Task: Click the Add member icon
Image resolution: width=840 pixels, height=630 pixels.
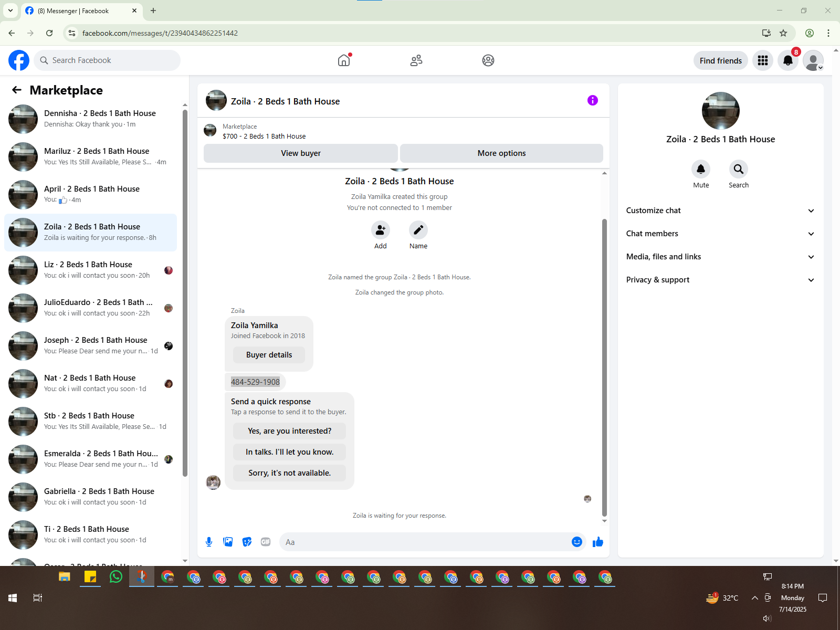Action: [381, 230]
